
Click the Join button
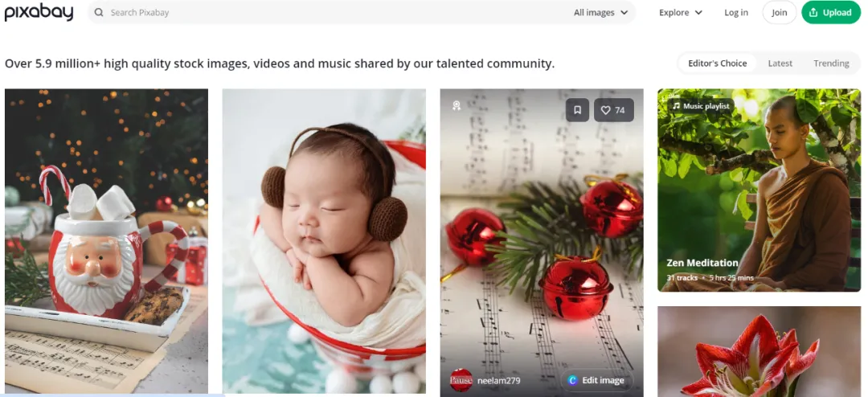pyautogui.click(x=780, y=12)
